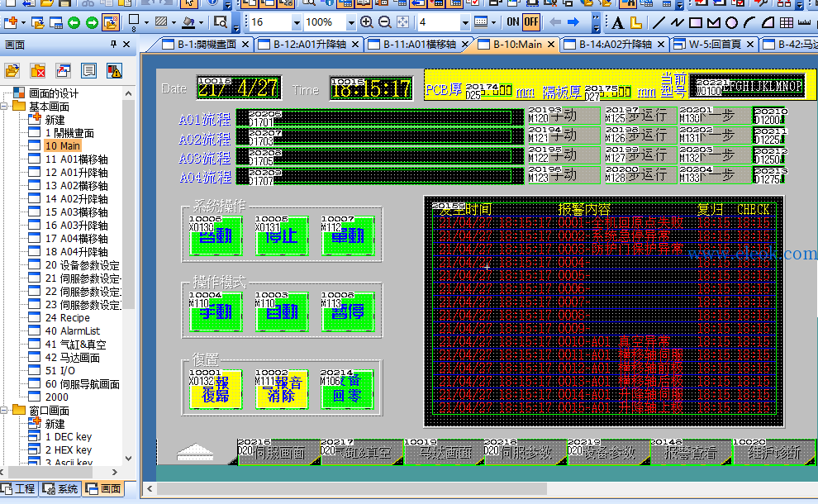This screenshot has height=504, width=818.
Task: Go to next screen with green right arrow
Action: [x=92, y=22]
